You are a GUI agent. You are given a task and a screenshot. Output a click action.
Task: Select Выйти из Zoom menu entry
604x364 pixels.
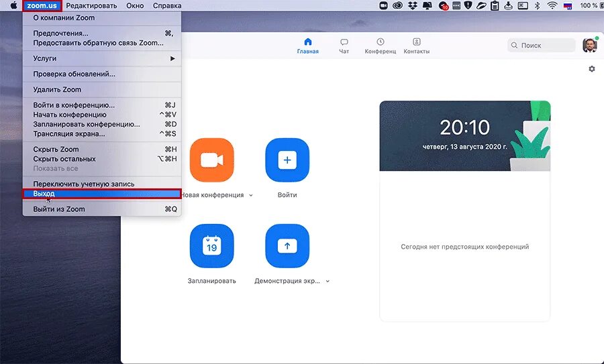[x=102, y=209]
